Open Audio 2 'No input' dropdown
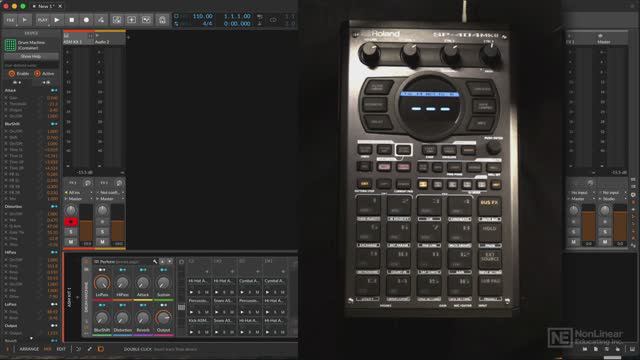The image size is (640, 360). click(110, 193)
